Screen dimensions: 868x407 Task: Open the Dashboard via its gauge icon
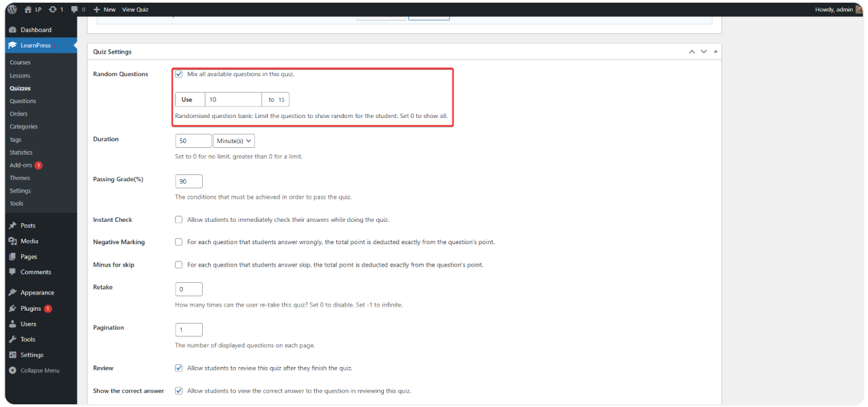click(x=12, y=29)
